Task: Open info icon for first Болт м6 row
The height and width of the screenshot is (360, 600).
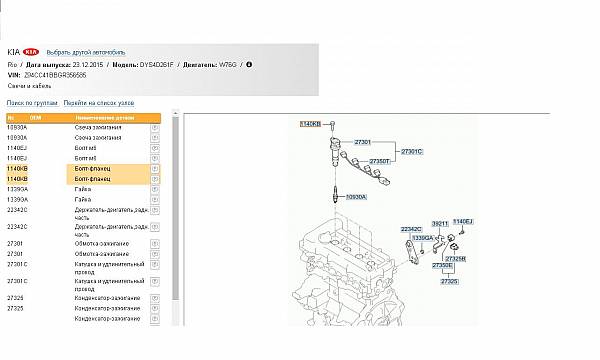Action: pyautogui.click(x=155, y=148)
